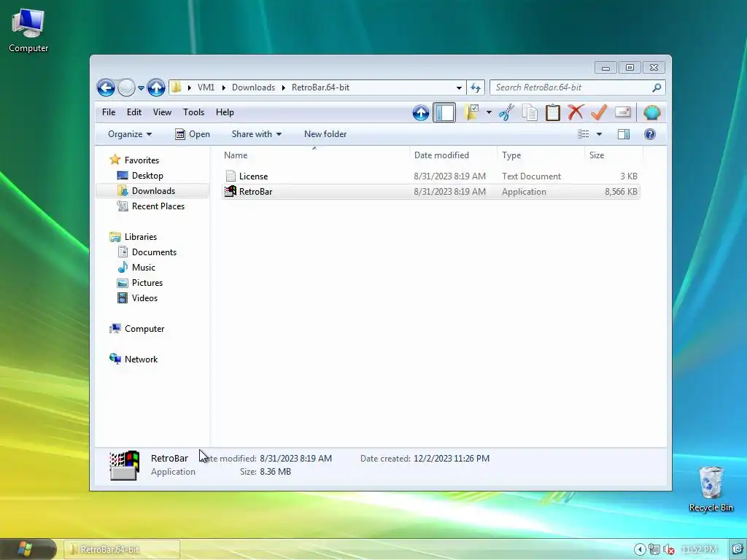Expand the arrow after Downloads breadcrumb

(284, 87)
